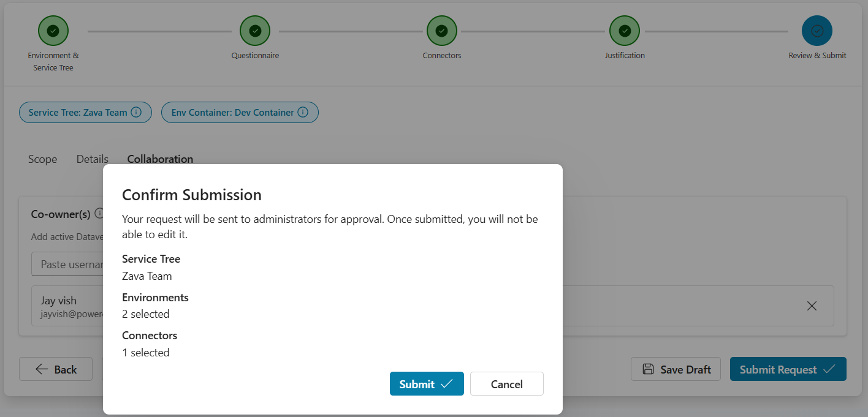Viewport: 868px width, 417px height.
Task: Click the Env Container: Dev Container chip
Action: click(x=240, y=113)
